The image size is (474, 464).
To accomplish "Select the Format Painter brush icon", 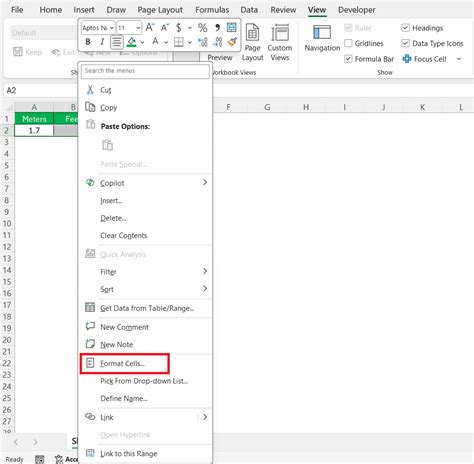I will pyautogui.click(x=232, y=42).
